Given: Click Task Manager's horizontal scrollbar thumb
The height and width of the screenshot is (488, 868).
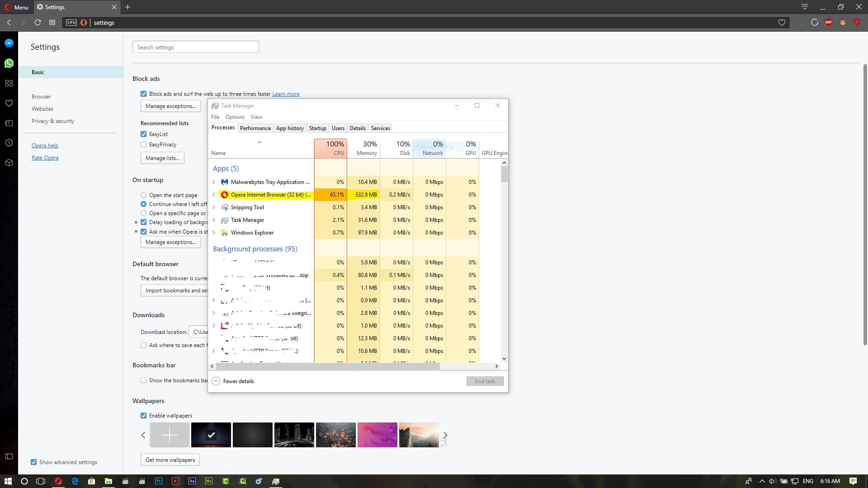Looking at the screenshot, I should pyautogui.click(x=329, y=366).
